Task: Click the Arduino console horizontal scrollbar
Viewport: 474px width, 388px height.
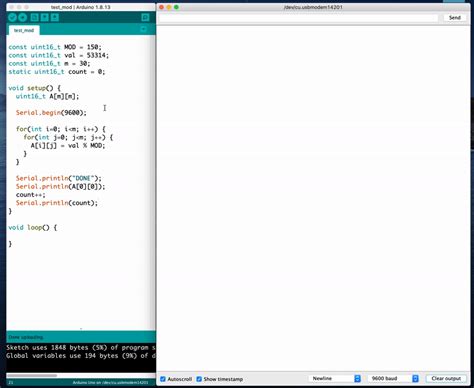Action: pyautogui.click(x=32, y=376)
